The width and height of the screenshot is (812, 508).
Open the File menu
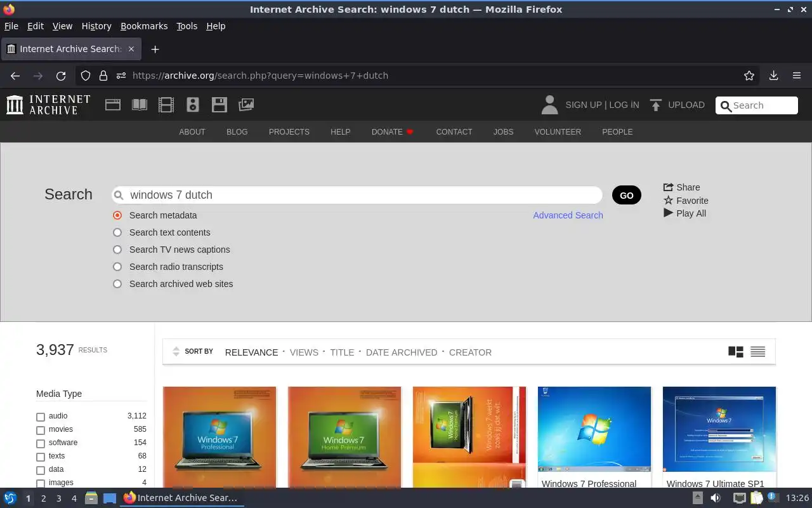(x=11, y=26)
